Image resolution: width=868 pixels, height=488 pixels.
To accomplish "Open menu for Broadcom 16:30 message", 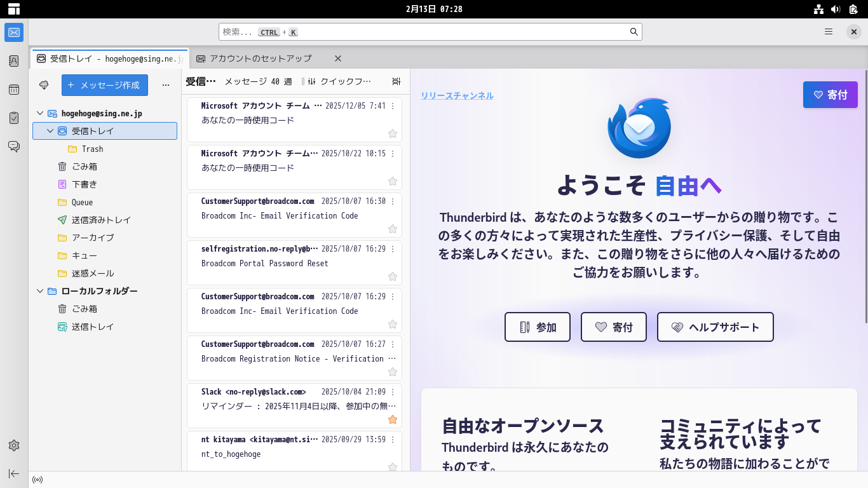I will click(x=393, y=201).
